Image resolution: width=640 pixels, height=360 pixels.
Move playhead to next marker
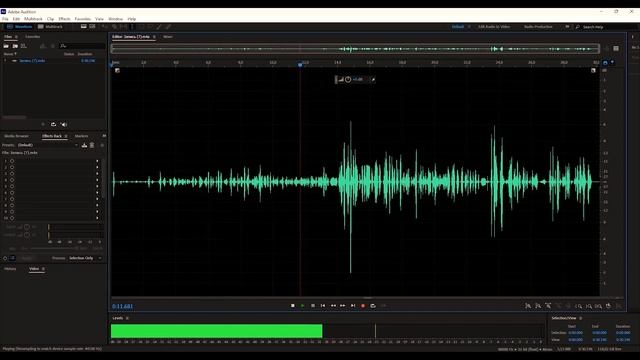(x=353, y=306)
